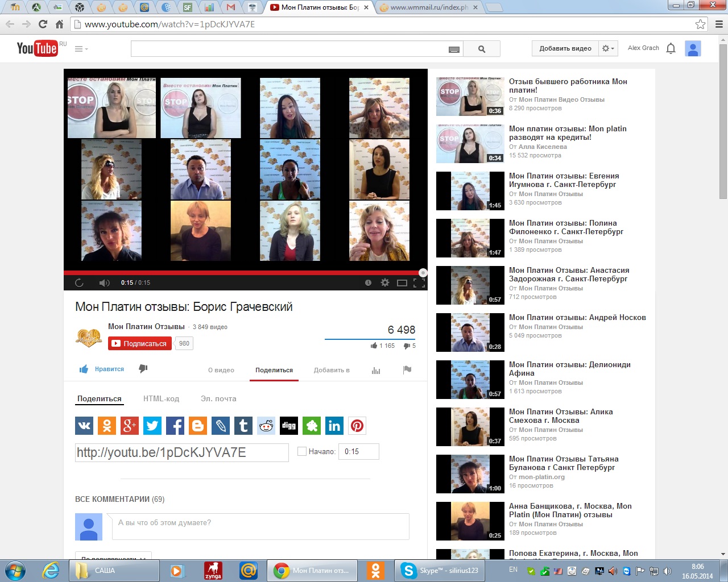The width and height of the screenshot is (728, 582).
Task: Open Skype from the taskbar
Action: (440, 570)
